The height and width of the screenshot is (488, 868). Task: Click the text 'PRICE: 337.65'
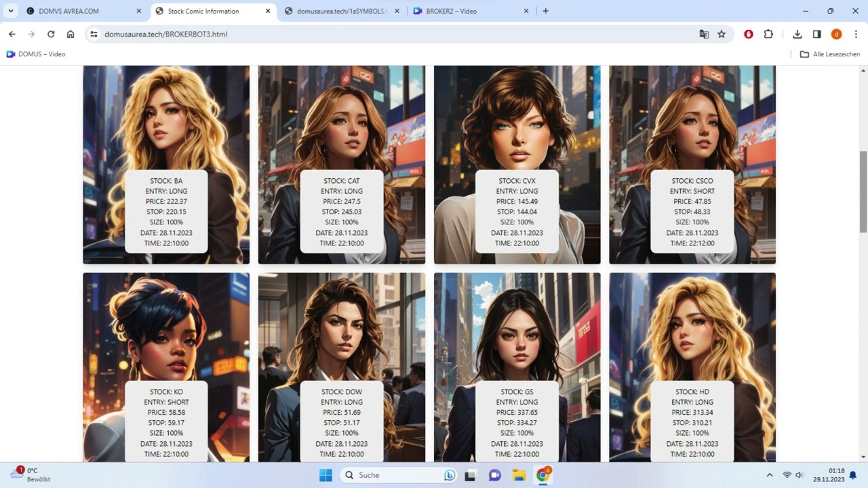(517, 412)
